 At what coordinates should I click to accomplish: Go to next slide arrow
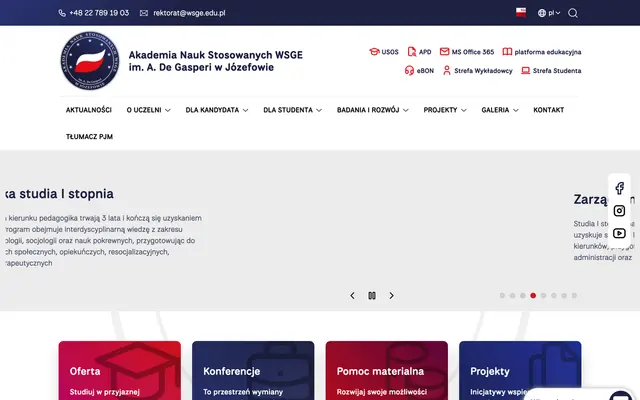391,296
